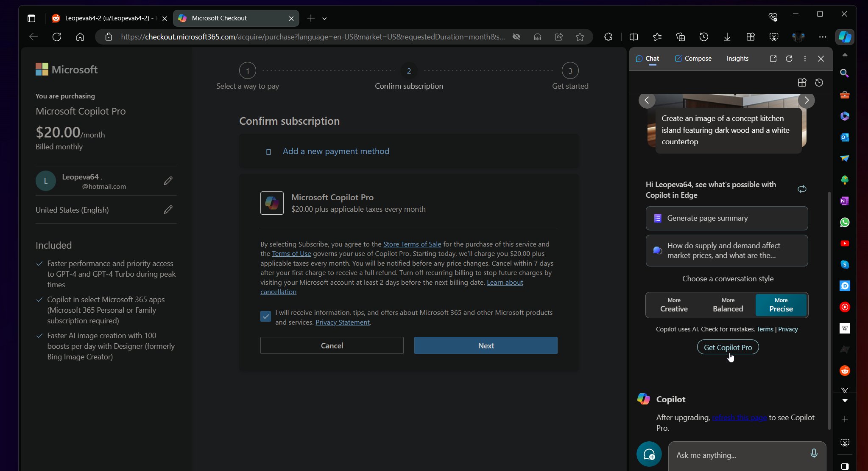This screenshot has width=868, height=471.
Task: Click the address bar URL
Action: (x=313, y=37)
